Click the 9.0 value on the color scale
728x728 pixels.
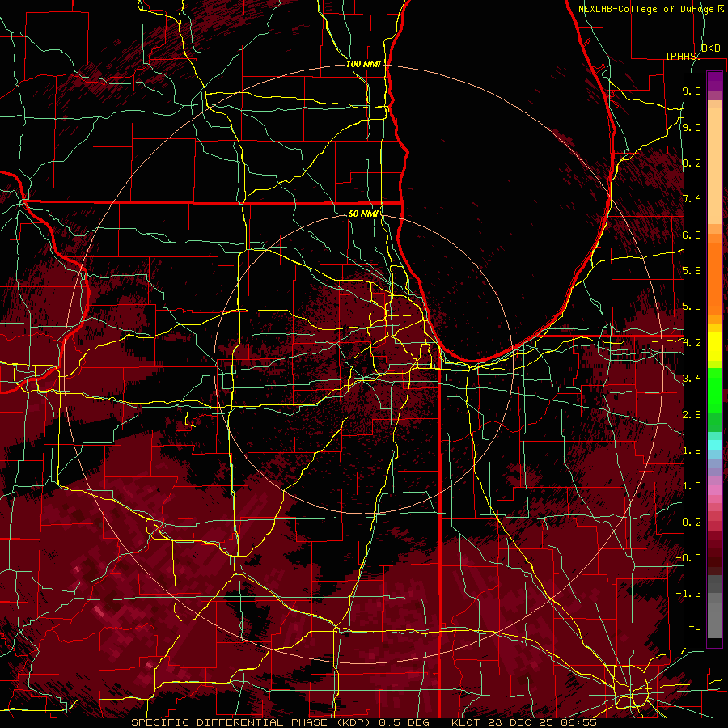tap(692, 127)
